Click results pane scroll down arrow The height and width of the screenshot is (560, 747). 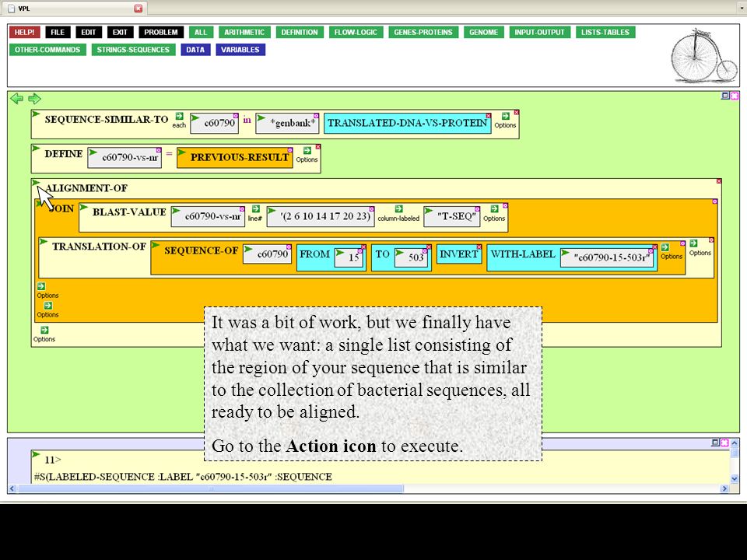coord(734,478)
